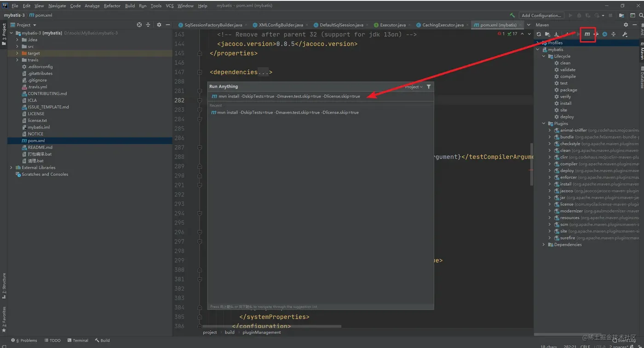Image resolution: width=644 pixels, height=348 pixels.
Task: Open the VCS menu
Action: (170, 6)
